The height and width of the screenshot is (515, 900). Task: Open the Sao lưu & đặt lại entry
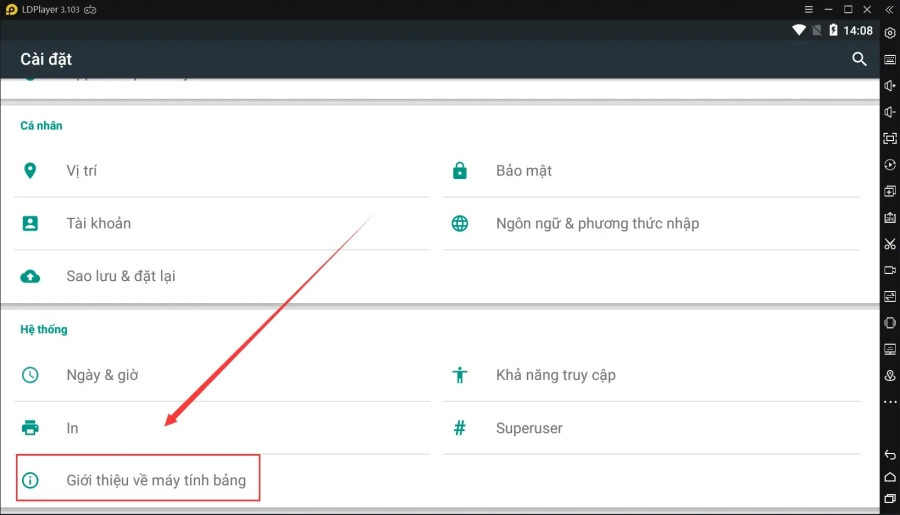120,276
